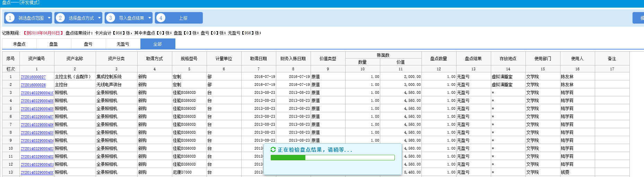Open the 盘亏 tab
The image size is (644, 177).
tap(88, 44)
